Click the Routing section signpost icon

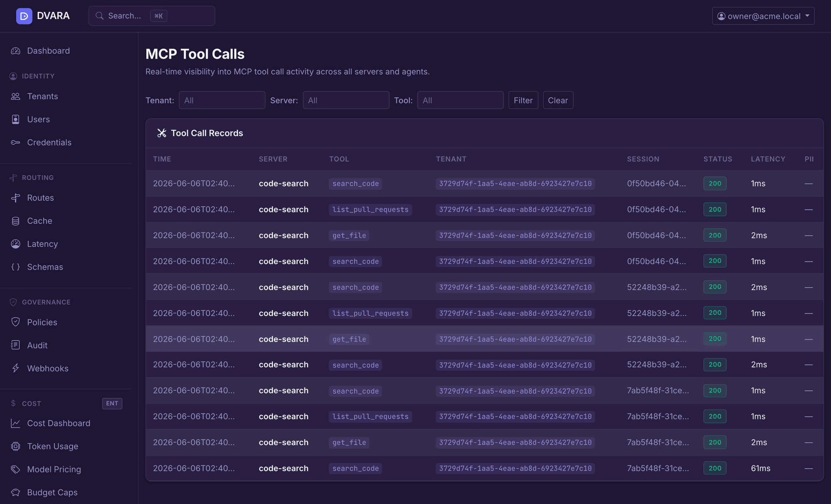tap(13, 178)
